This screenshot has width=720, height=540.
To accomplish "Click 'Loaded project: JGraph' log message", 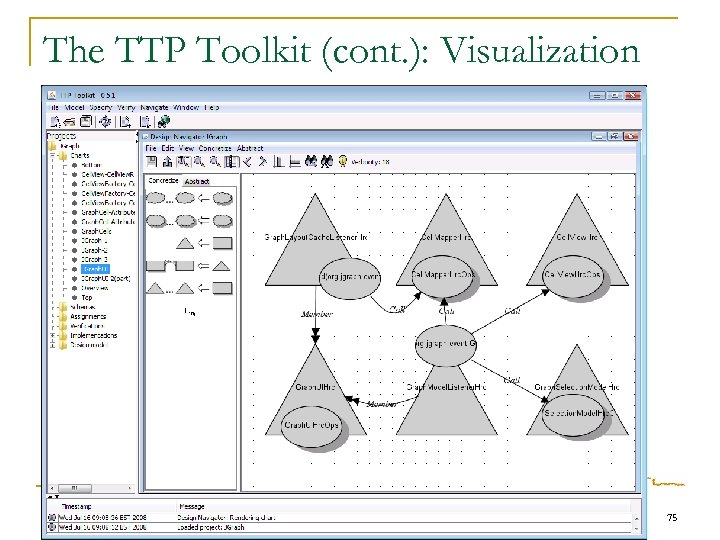I will coord(211,527).
